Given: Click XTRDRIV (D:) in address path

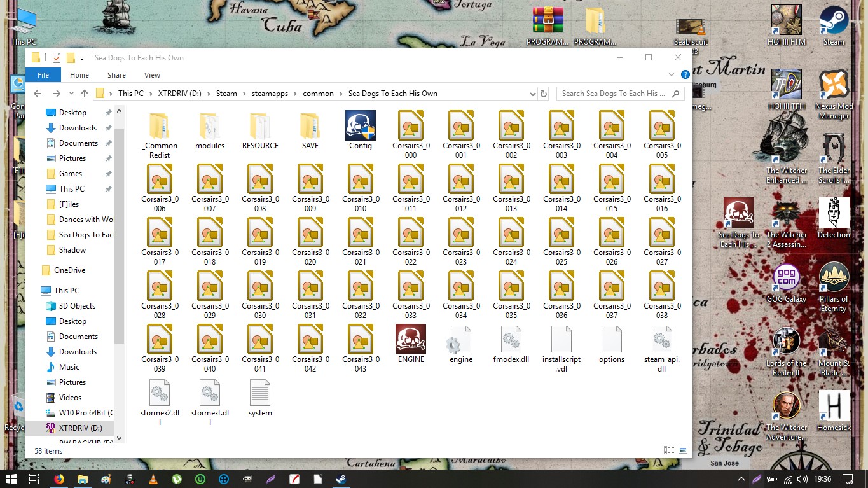Looking at the screenshot, I should pyautogui.click(x=179, y=94).
